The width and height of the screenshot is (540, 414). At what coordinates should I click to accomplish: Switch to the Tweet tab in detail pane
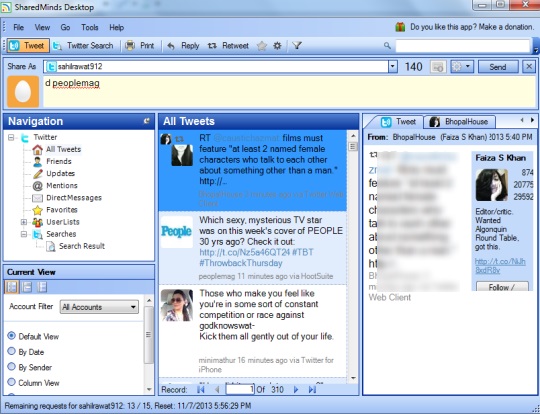point(399,122)
